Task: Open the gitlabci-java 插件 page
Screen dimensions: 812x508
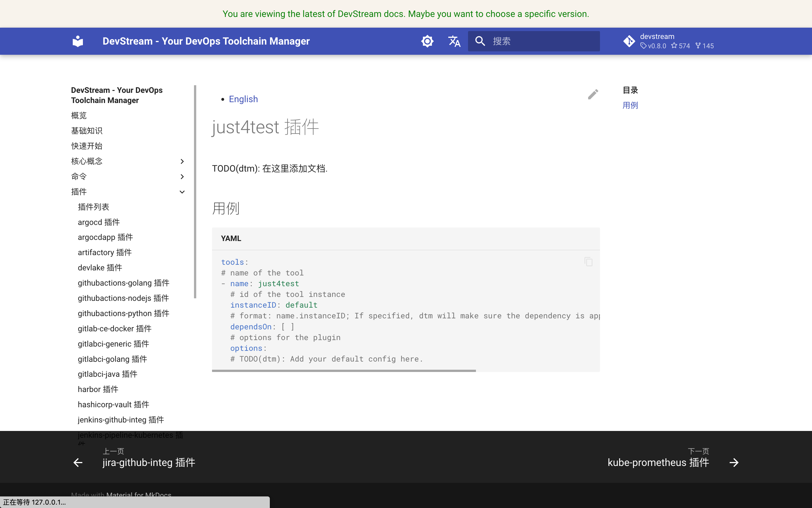Action: (x=107, y=374)
